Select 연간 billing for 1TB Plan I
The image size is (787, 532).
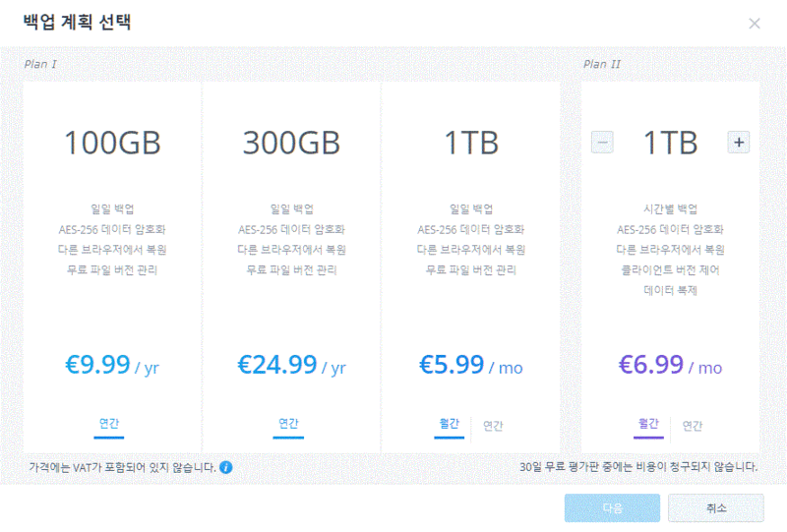pos(493,426)
